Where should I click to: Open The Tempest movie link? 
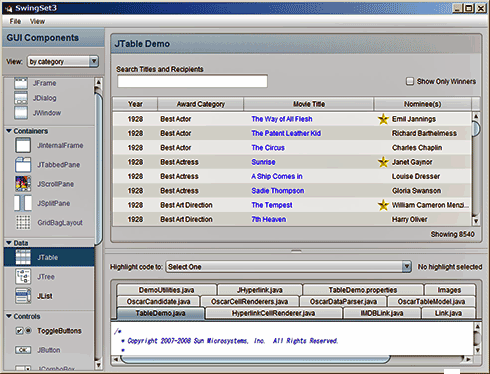pos(272,205)
